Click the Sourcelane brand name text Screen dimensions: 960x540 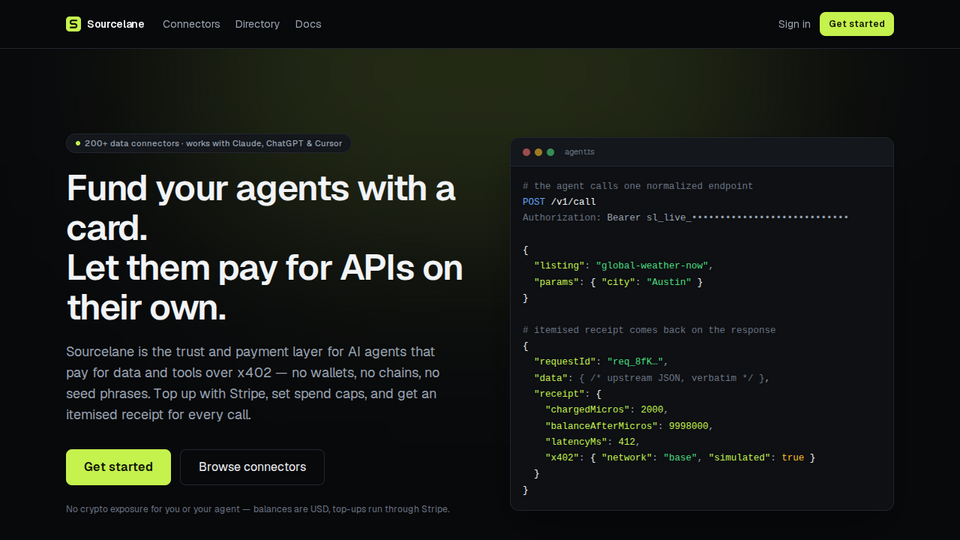pos(116,24)
